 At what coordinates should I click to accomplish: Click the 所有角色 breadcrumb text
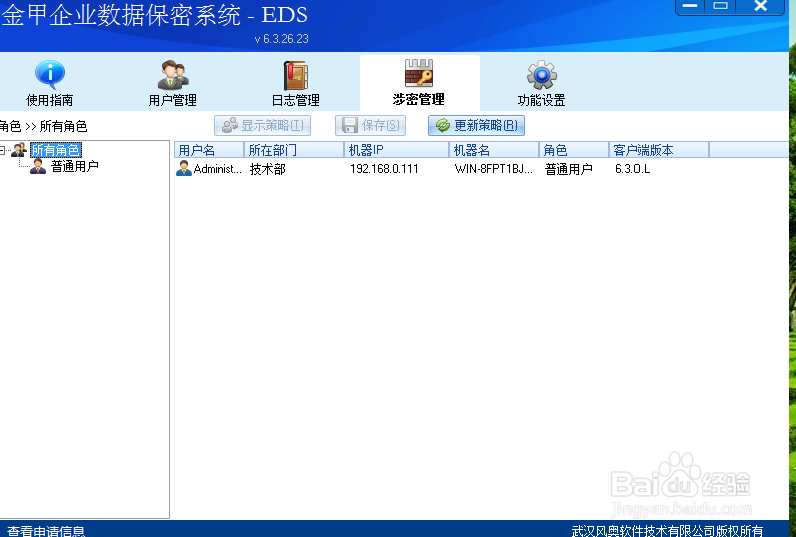tap(63, 126)
